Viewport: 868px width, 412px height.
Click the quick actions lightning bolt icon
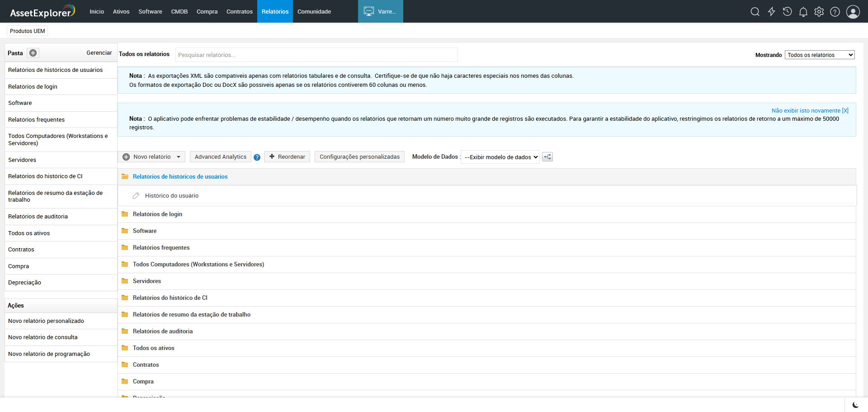[x=771, y=12]
